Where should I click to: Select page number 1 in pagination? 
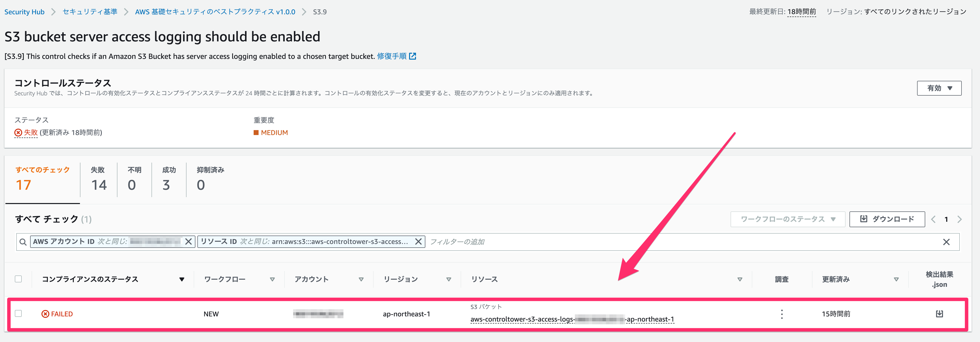point(946,219)
